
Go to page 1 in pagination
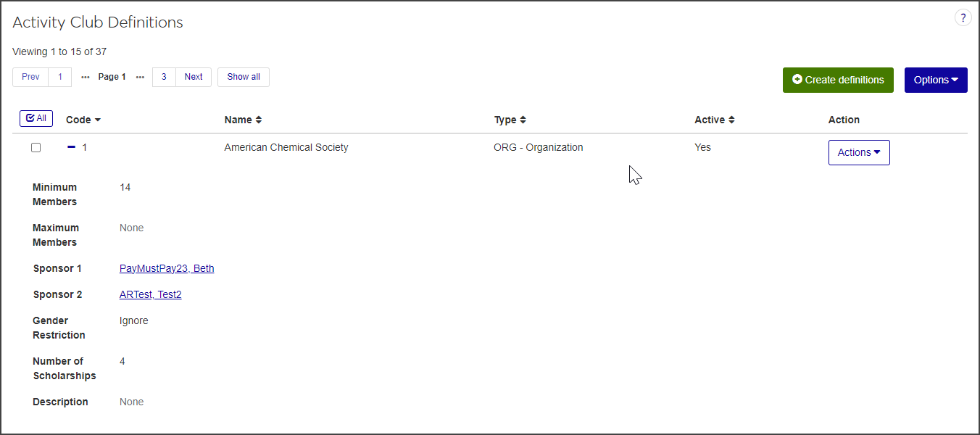point(60,77)
